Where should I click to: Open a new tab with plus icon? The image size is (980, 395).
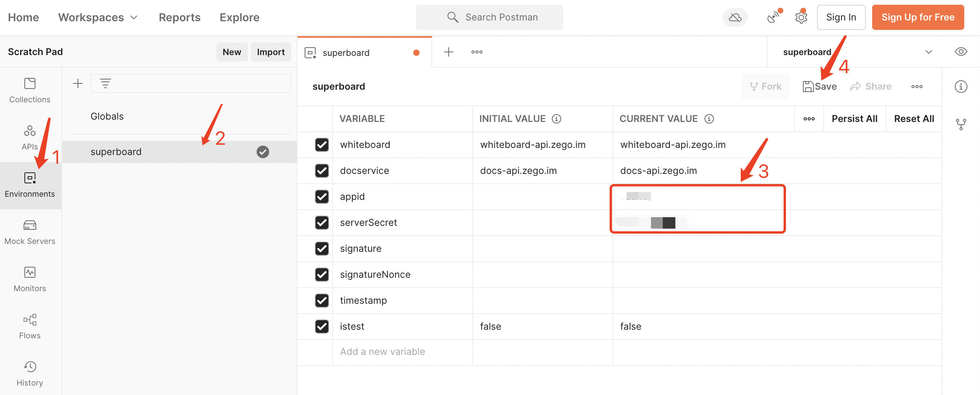449,52
